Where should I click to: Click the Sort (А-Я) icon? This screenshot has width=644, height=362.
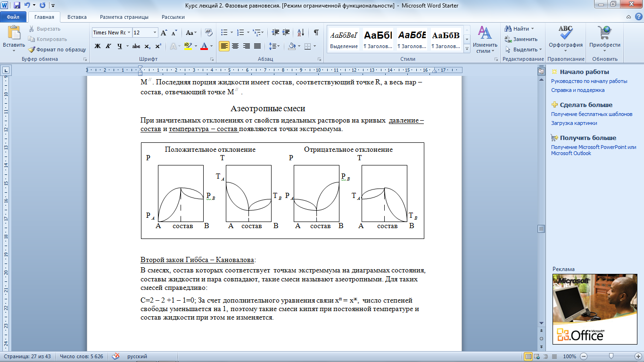pyautogui.click(x=300, y=33)
